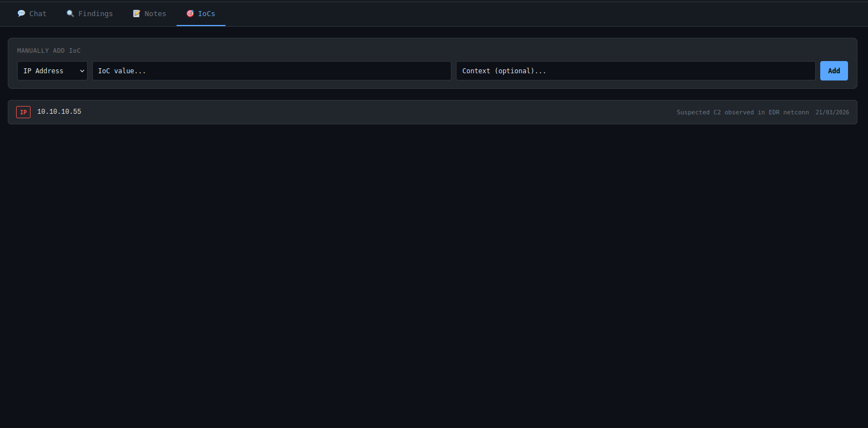This screenshot has height=428, width=868.
Task: Click into the Context (optional) field
Action: (635, 71)
